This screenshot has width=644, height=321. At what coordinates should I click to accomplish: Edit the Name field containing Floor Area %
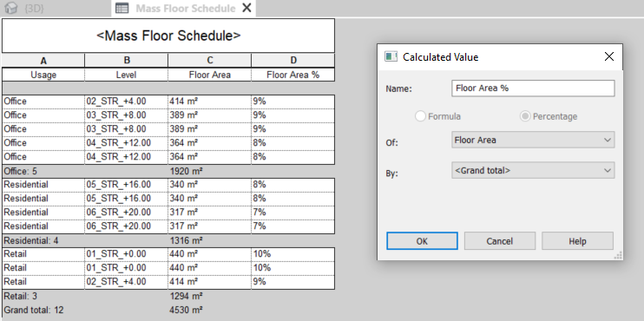click(x=533, y=88)
